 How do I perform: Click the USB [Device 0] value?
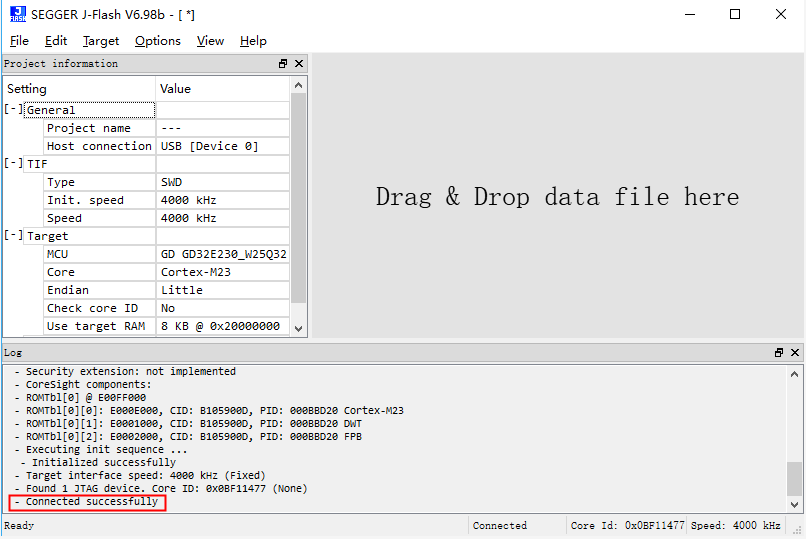coord(223,146)
